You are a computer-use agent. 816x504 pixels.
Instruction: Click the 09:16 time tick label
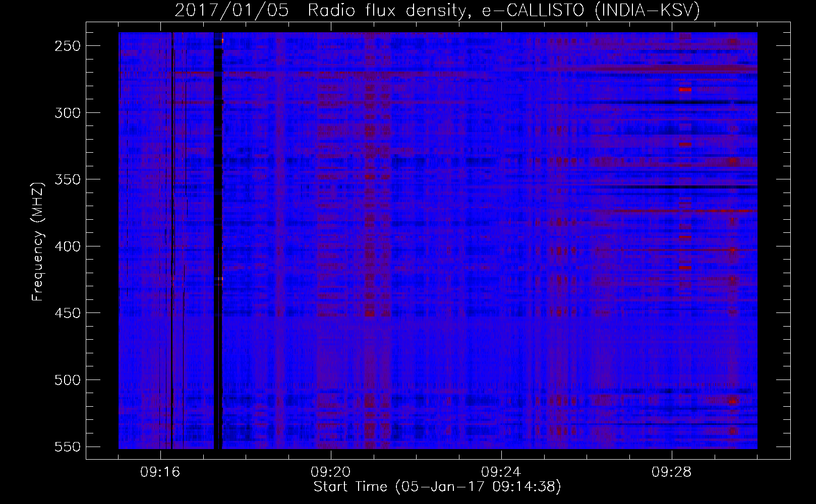(160, 472)
